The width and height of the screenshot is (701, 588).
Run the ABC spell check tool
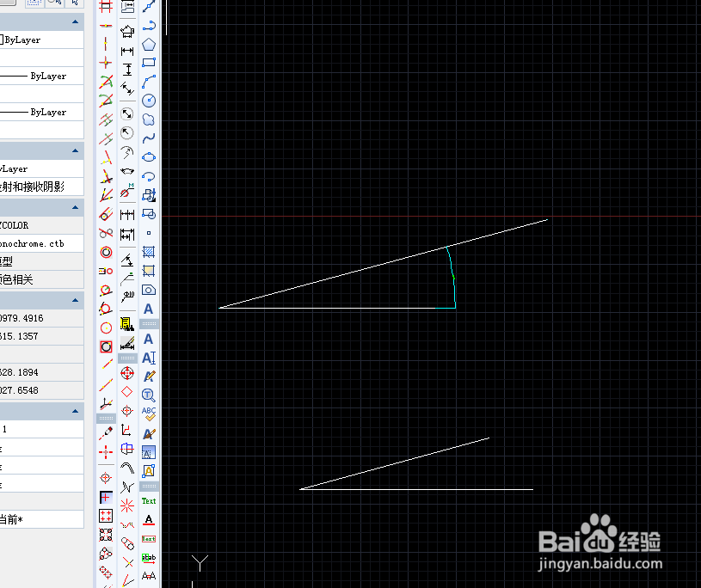pos(149,413)
